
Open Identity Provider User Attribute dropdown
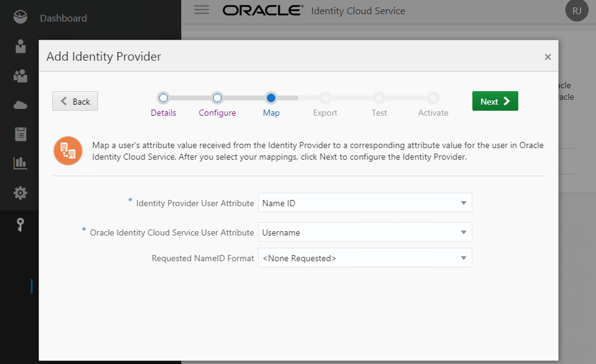[x=365, y=202]
